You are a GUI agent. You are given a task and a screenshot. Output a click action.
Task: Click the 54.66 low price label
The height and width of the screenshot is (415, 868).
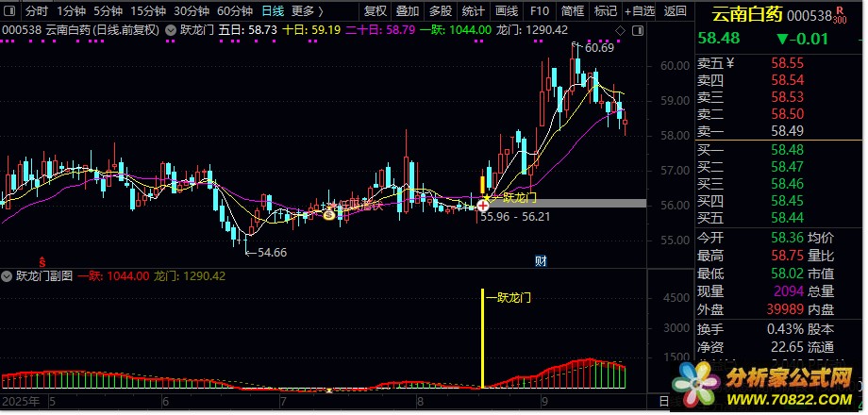[272, 253]
